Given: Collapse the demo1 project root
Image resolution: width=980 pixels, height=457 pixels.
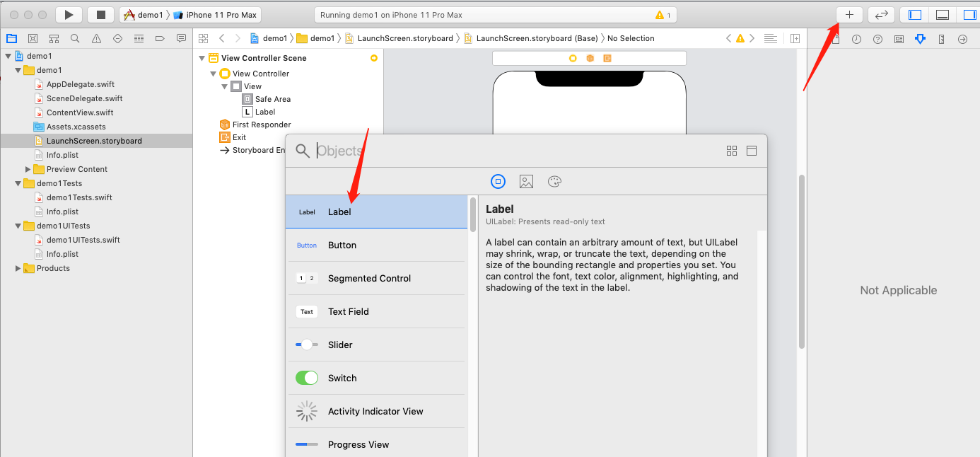Looking at the screenshot, I should pyautogui.click(x=8, y=56).
